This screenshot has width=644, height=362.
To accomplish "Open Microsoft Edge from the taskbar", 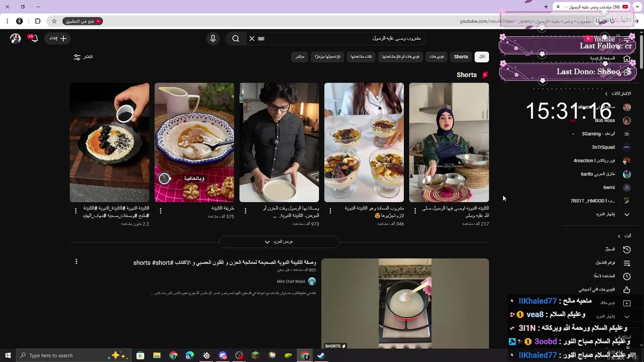I will click(190, 355).
